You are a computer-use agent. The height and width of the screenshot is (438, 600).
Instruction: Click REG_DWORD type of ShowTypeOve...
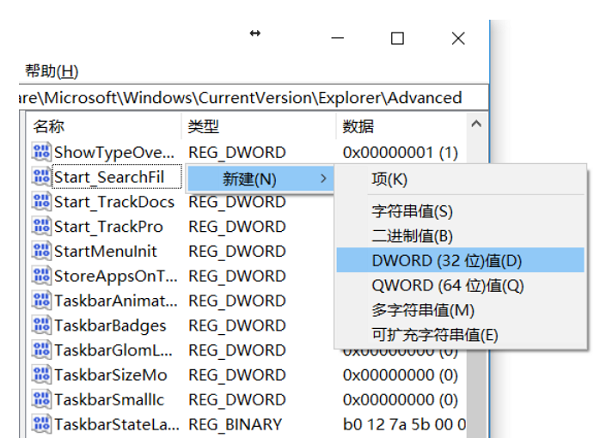237,153
